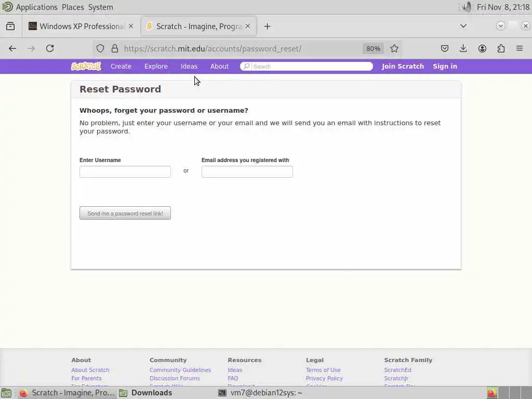Click the distro logo beside Applications menu
The width and height of the screenshot is (532, 399).
point(7,7)
